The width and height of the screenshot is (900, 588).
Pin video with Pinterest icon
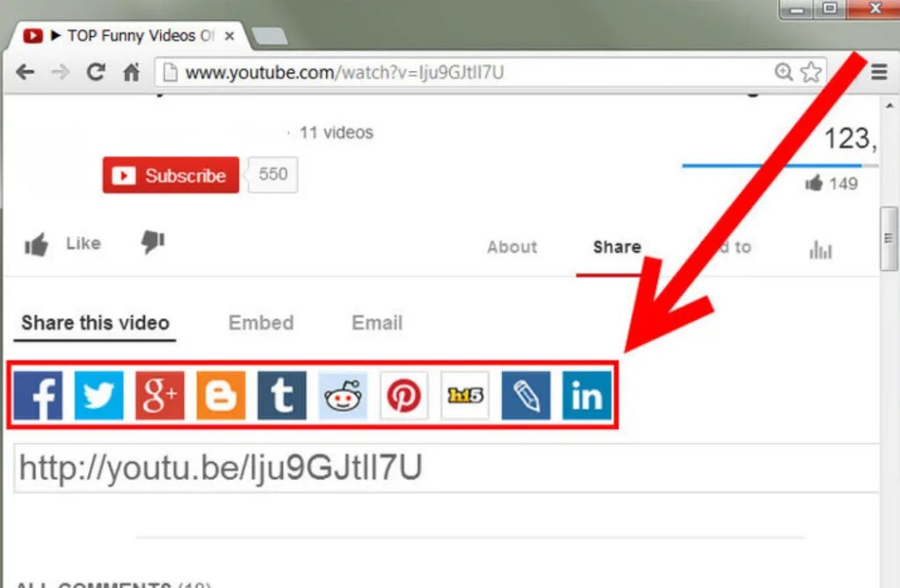[404, 395]
